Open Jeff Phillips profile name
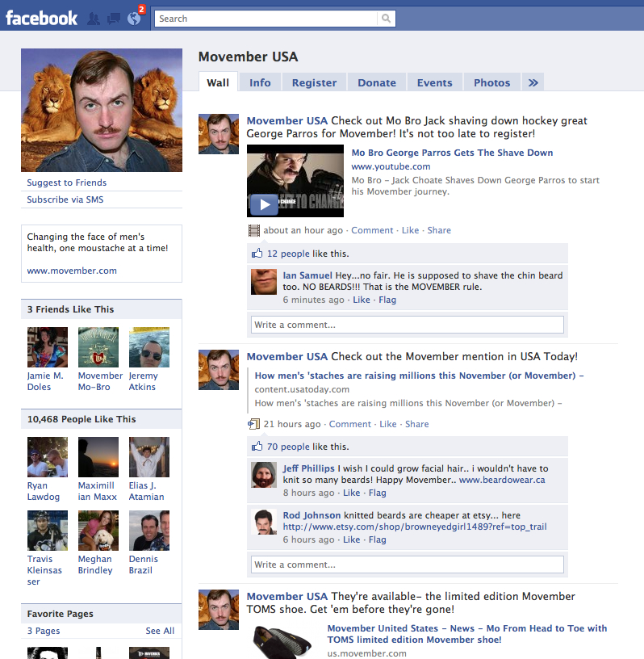 (309, 468)
